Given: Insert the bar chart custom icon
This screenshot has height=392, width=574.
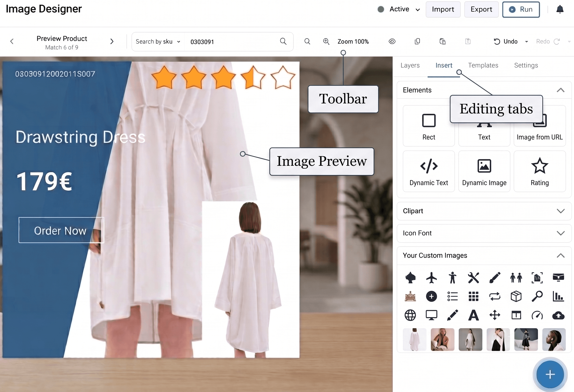Looking at the screenshot, I should [x=559, y=296].
